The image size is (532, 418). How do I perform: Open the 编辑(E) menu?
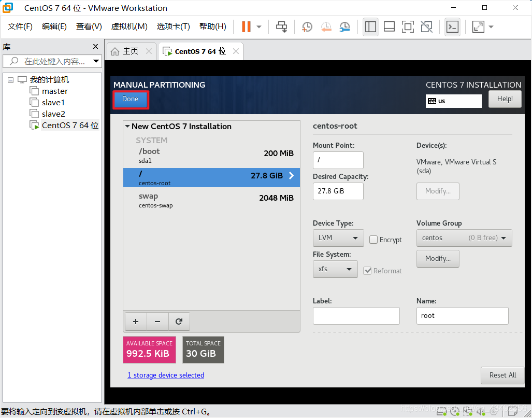tap(54, 26)
